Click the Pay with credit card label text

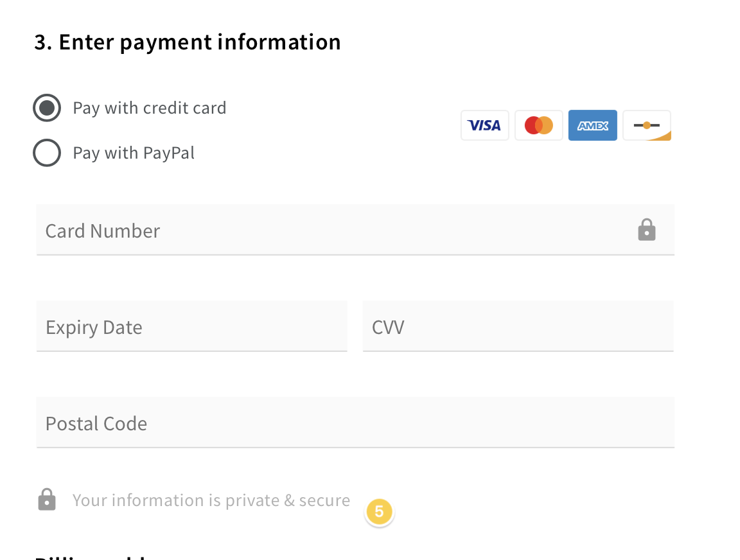coord(149,107)
